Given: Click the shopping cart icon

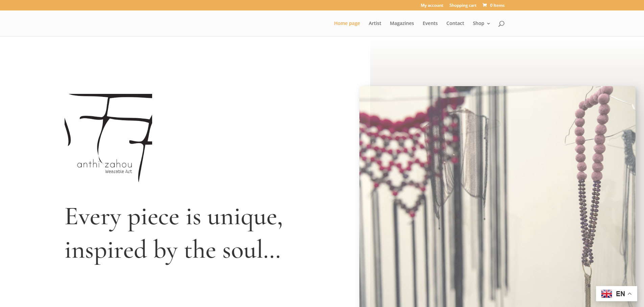Looking at the screenshot, I should point(485,5).
